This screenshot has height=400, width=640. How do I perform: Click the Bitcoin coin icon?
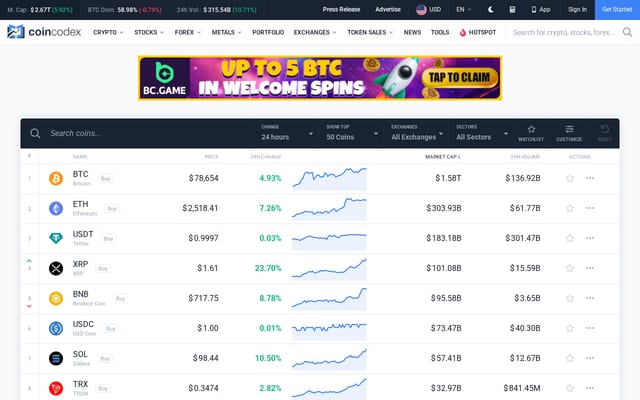pos(56,178)
